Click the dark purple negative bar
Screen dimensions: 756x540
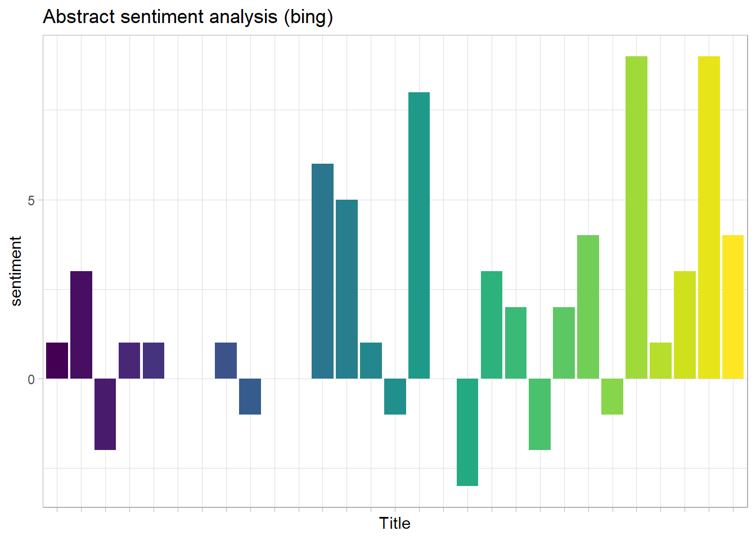click(x=105, y=414)
